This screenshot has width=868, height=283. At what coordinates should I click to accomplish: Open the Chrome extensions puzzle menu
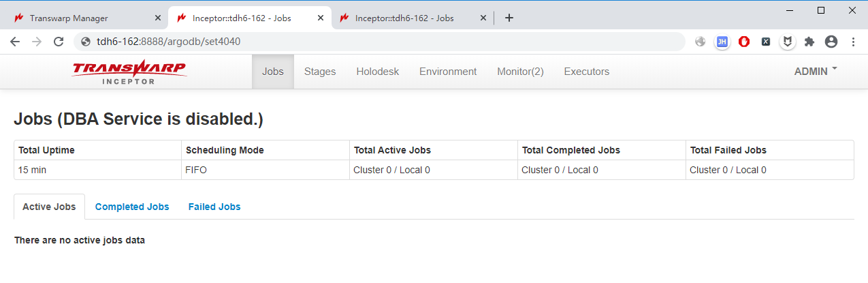809,42
